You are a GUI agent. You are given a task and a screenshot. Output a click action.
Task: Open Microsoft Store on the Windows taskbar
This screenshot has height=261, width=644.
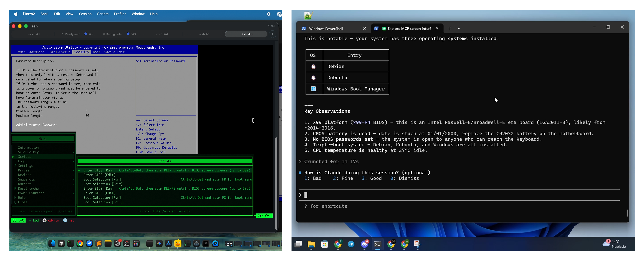tap(324, 244)
